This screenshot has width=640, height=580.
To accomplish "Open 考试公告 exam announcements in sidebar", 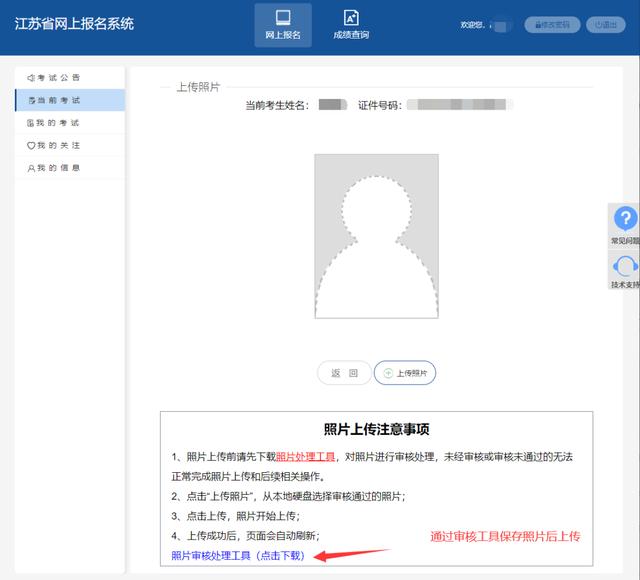I will click(70, 77).
